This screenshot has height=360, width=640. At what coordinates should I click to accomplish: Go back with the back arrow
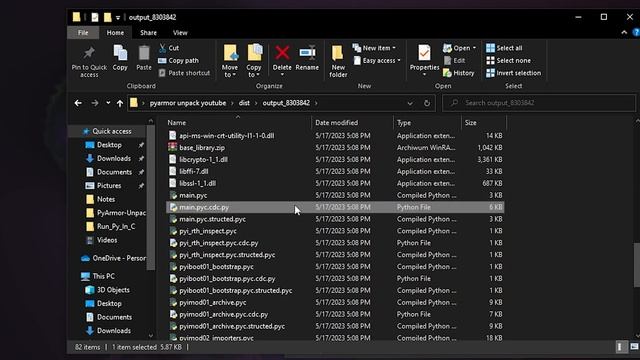click(78, 103)
